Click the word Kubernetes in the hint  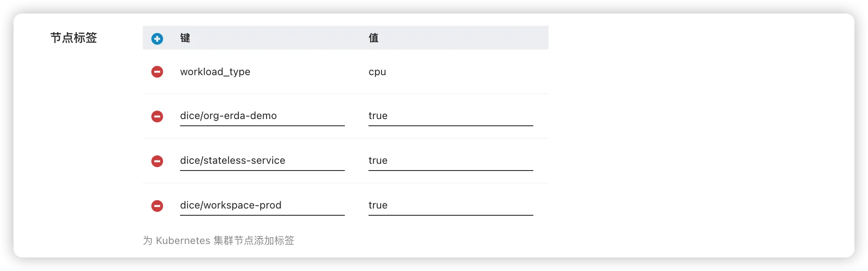point(183,241)
